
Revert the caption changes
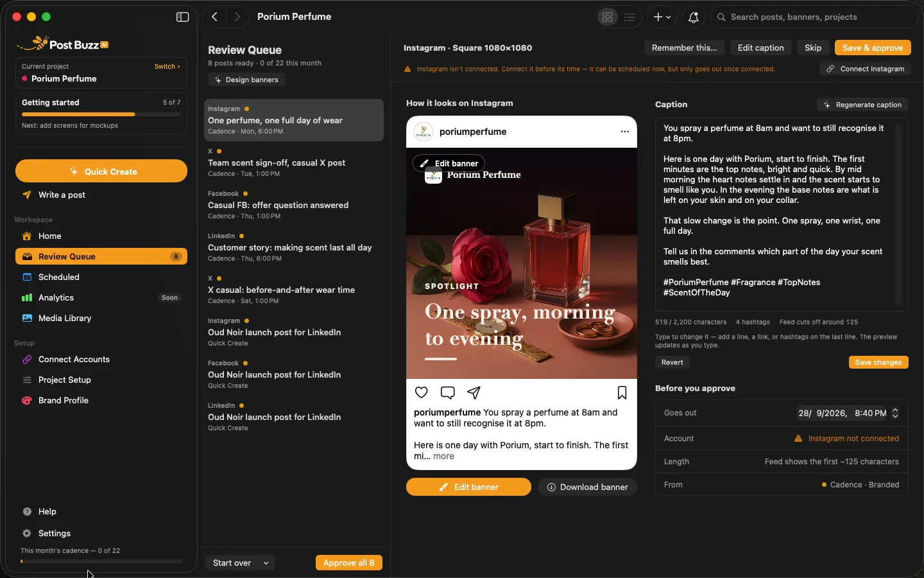[672, 362]
